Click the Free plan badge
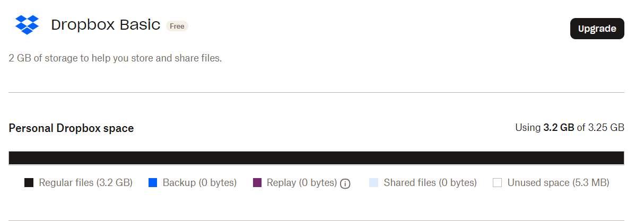 point(177,26)
